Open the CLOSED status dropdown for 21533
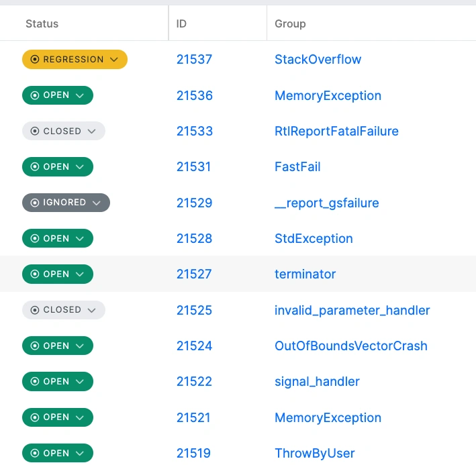 pos(64,131)
